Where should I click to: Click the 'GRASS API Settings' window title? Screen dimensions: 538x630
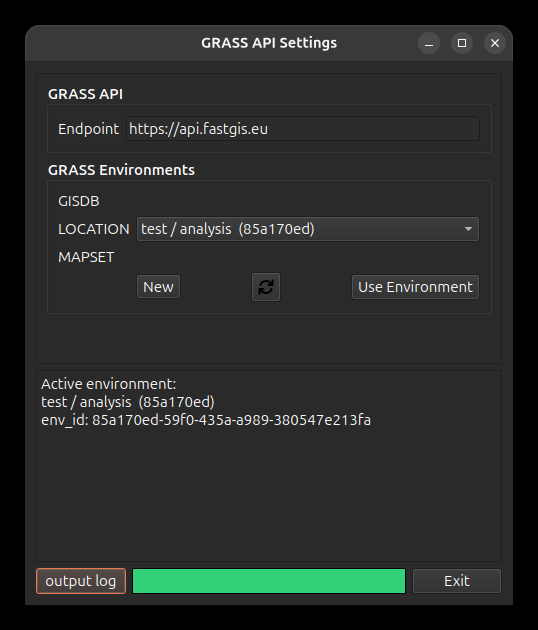[269, 43]
